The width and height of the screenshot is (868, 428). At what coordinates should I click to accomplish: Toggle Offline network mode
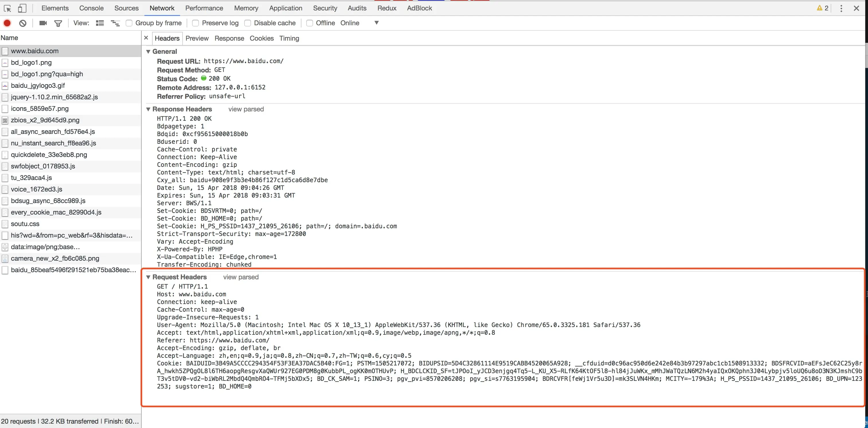pyautogui.click(x=309, y=23)
